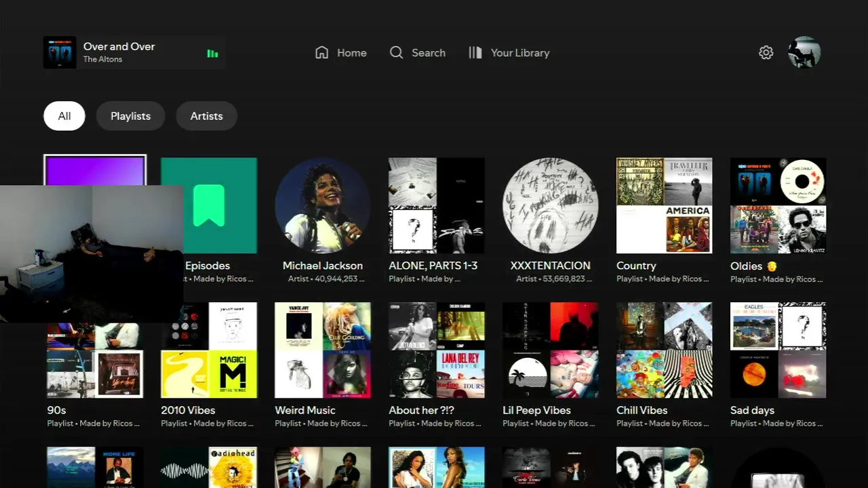Click the 'Lil Peep Vibes' title text
Image resolution: width=868 pixels, height=488 pixels.
point(536,410)
